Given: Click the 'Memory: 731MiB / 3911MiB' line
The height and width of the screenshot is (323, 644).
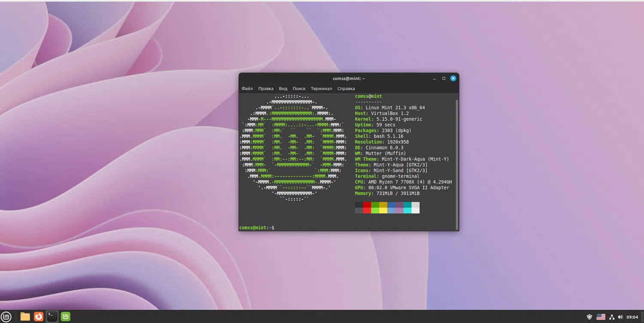Looking at the screenshot, I should tap(387, 193).
